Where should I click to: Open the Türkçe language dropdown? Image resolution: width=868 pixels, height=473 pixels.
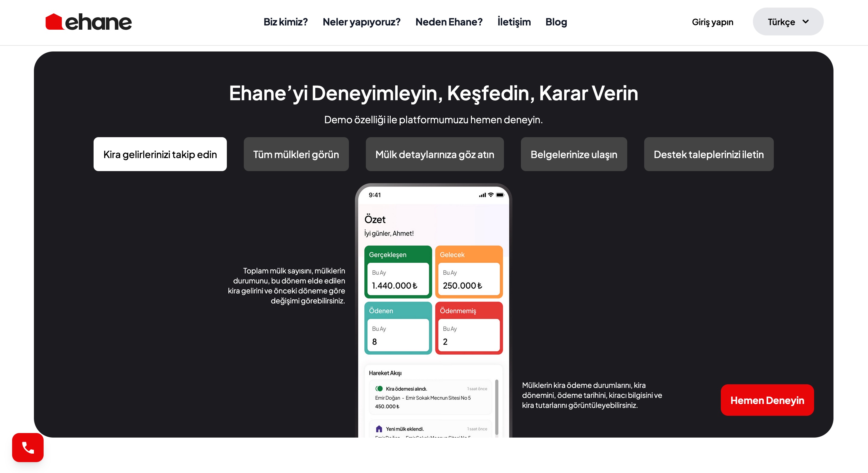tap(788, 21)
